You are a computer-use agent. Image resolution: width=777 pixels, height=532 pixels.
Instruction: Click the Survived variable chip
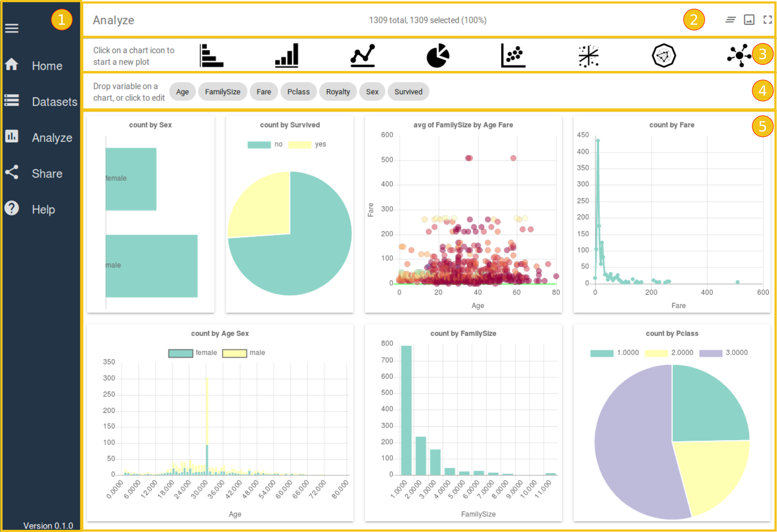click(x=408, y=92)
